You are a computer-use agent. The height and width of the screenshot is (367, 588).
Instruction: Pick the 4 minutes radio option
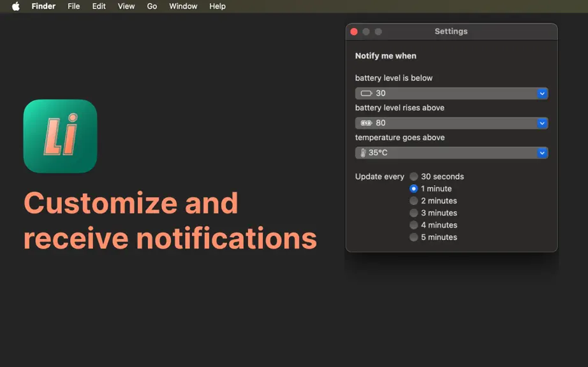coord(414,225)
